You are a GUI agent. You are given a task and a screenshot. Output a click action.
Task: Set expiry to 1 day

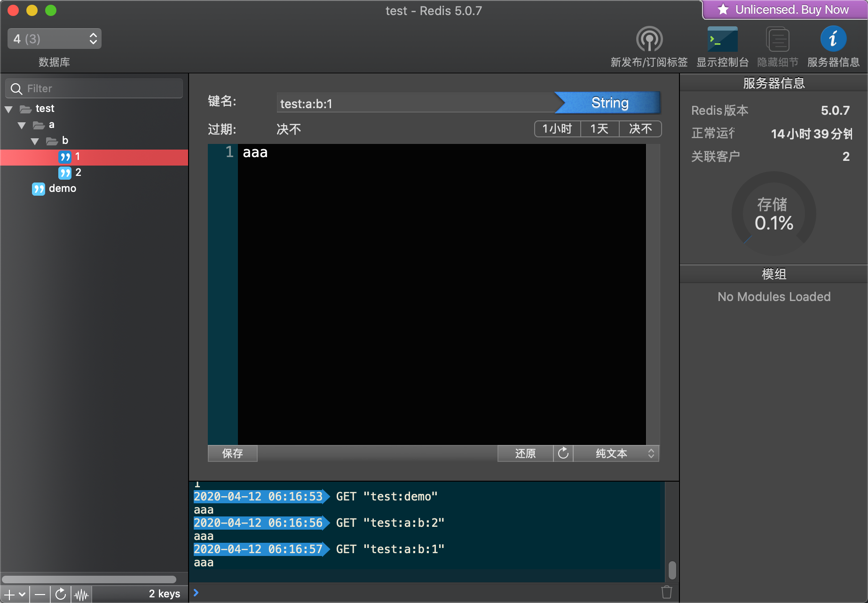(x=600, y=129)
